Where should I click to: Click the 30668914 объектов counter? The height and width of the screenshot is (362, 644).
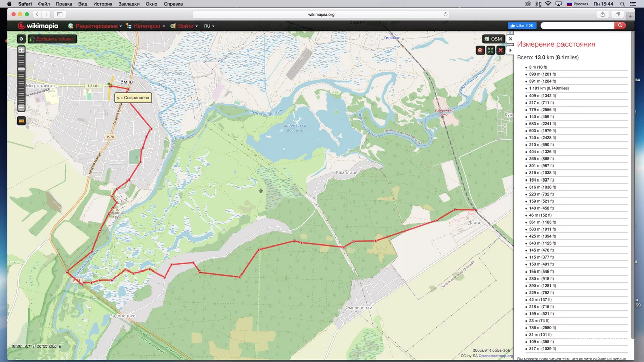492,350
